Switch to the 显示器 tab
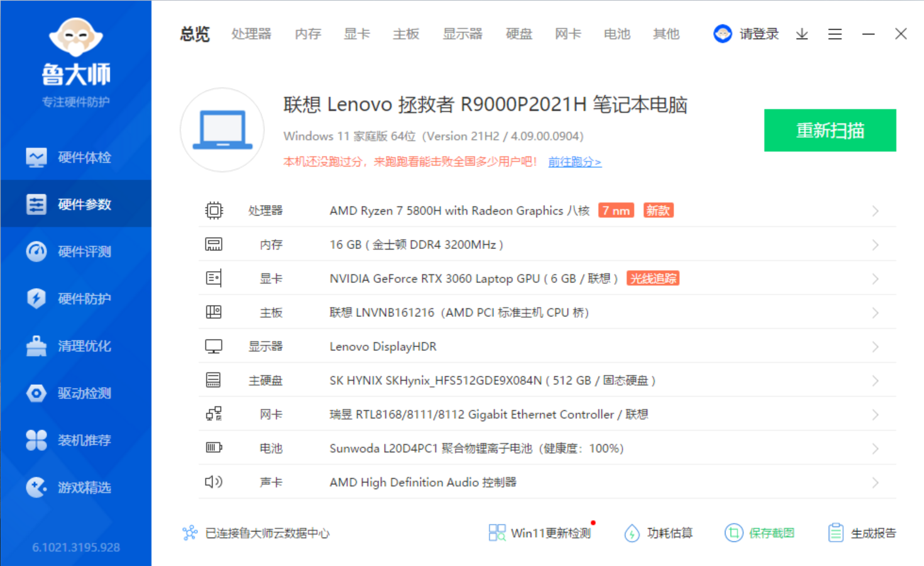The height and width of the screenshot is (566, 924). point(463,34)
